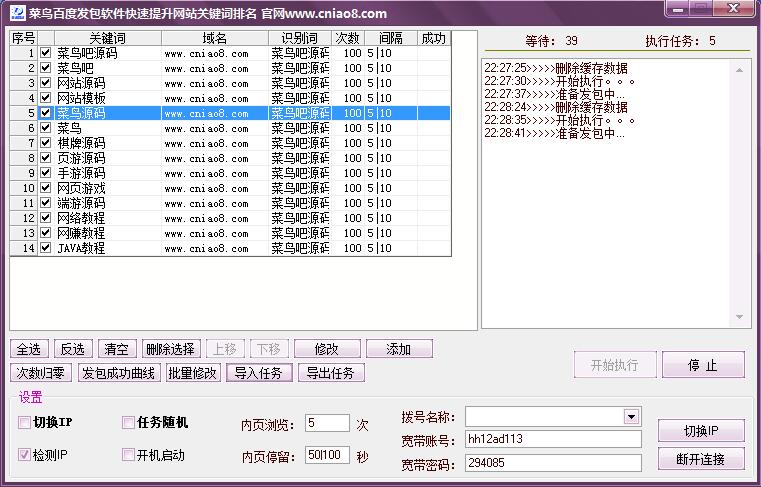Click the app icon in the title bar
Screen dimensions: 761x487
pos(17,12)
